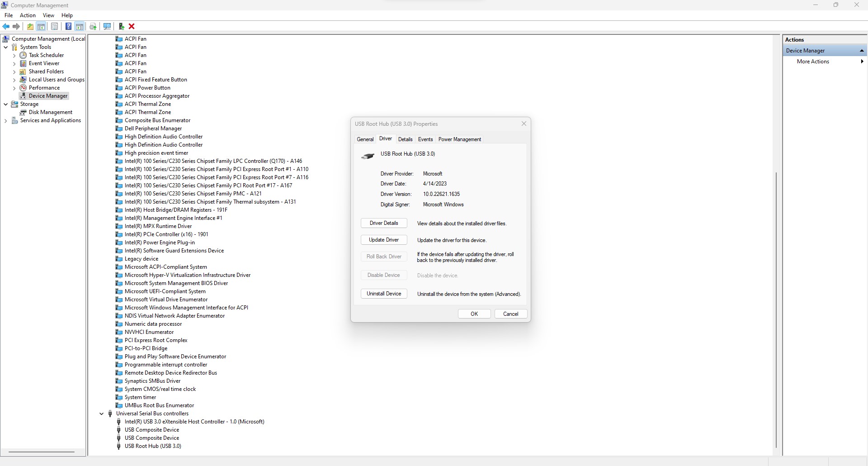Select ACPI Processor Aggregator in device list

pos(157,96)
